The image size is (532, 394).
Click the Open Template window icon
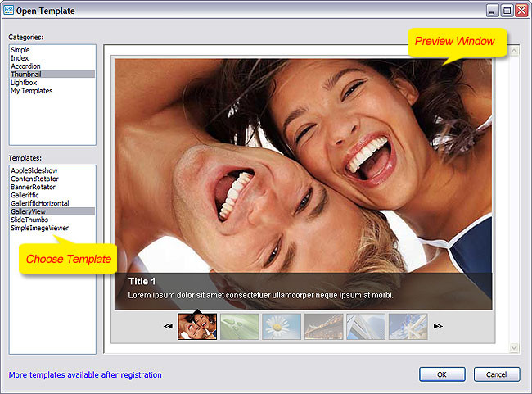[x=8, y=10]
